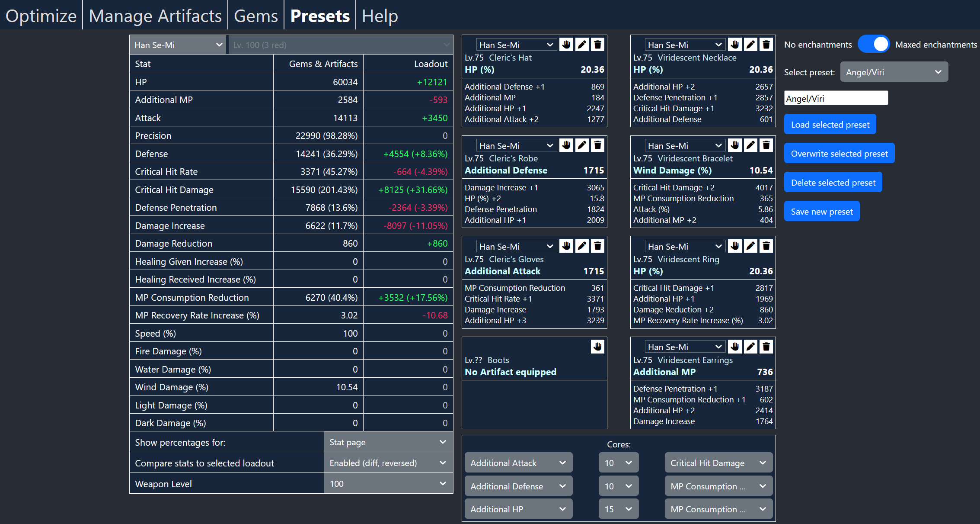Edit the Cleric's Robe artifact
Image resolution: width=980 pixels, height=524 pixels.
582,145
